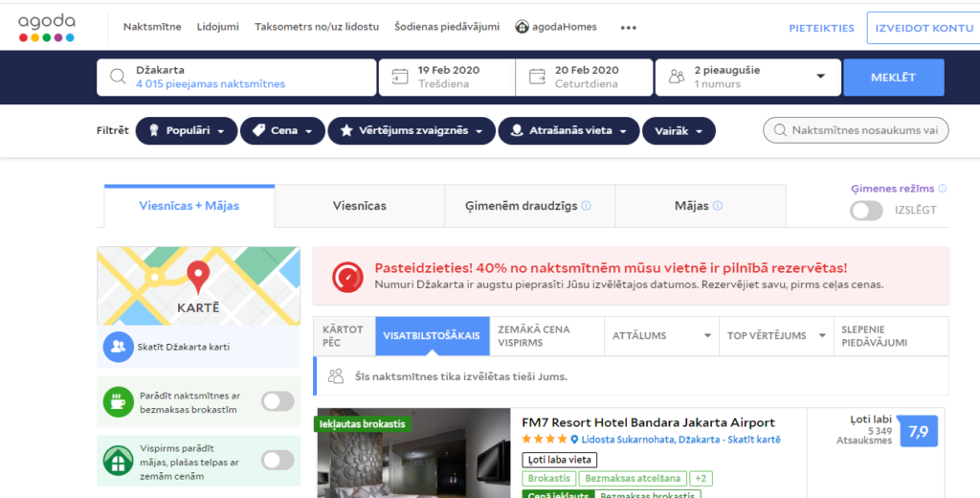Click Lidosta Sukarnohata, Džakarta - Skatīt kartē link

(x=680, y=440)
